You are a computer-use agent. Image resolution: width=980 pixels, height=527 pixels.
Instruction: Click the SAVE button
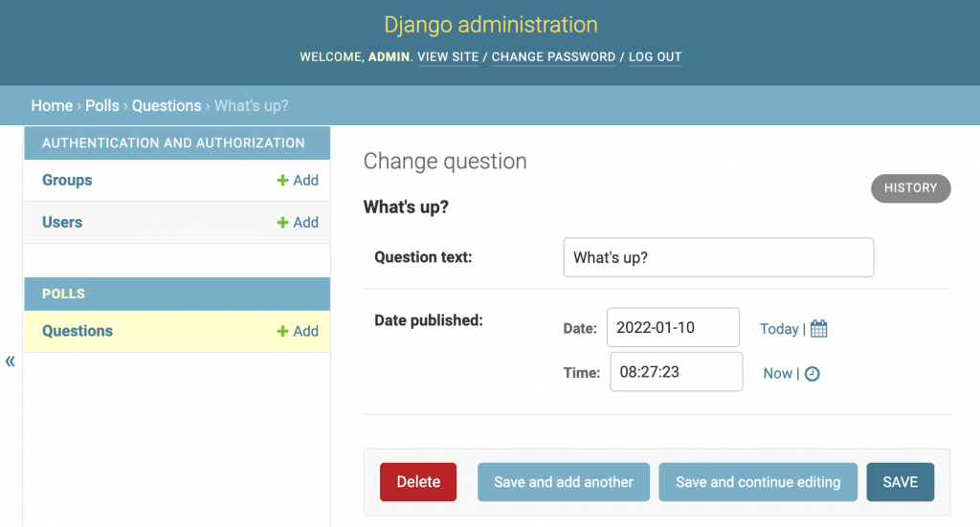click(x=900, y=482)
